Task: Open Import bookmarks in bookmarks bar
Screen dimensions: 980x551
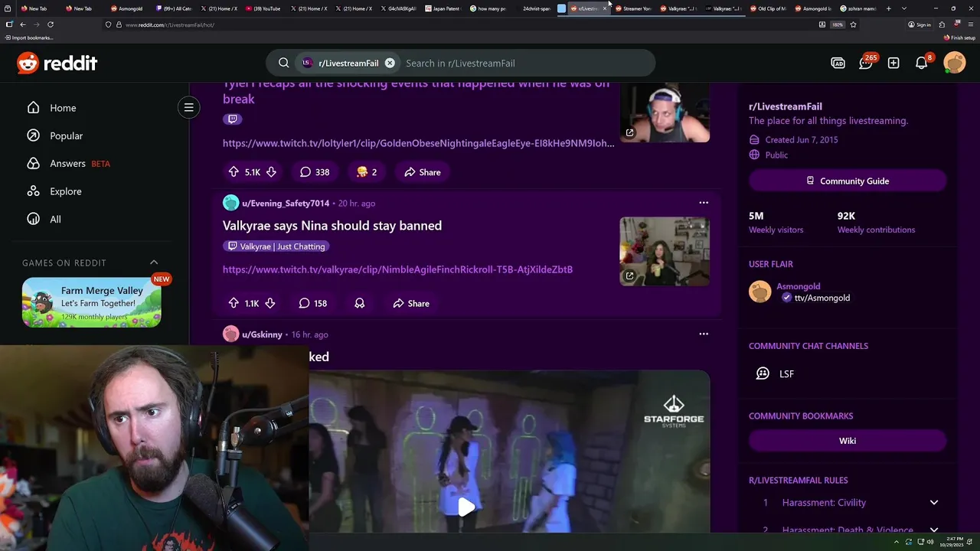Action: point(29,37)
